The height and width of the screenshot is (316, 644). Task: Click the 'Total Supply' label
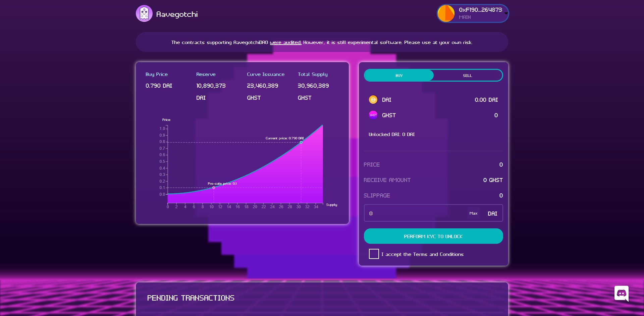(313, 74)
